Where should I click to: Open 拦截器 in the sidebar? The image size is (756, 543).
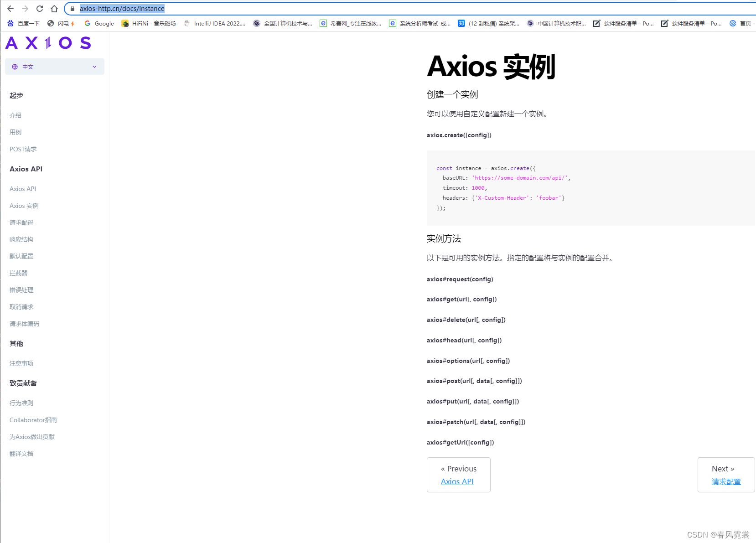click(x=19, y=273)
